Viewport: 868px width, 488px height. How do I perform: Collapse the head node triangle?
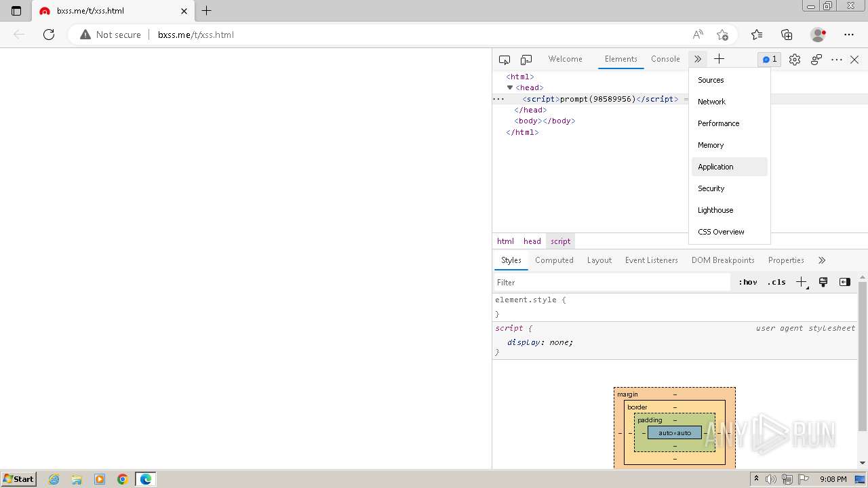click(x=510, y=87)
